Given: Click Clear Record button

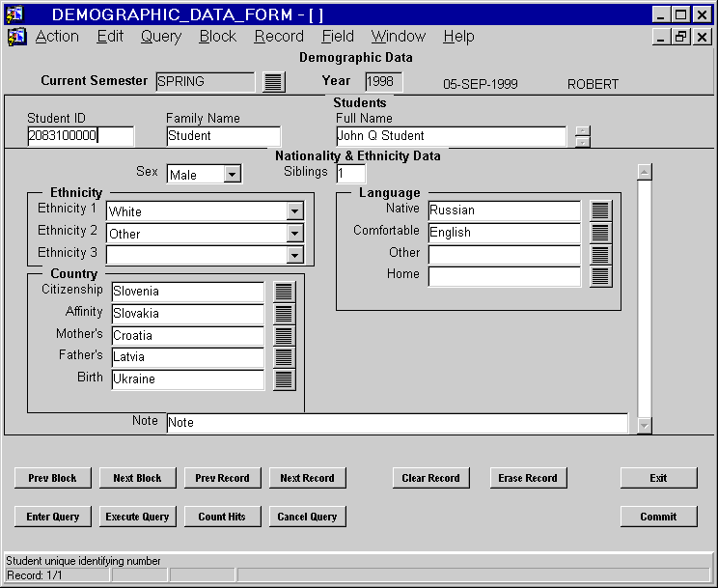Looking at the screenshot, I should coord(430,478).
